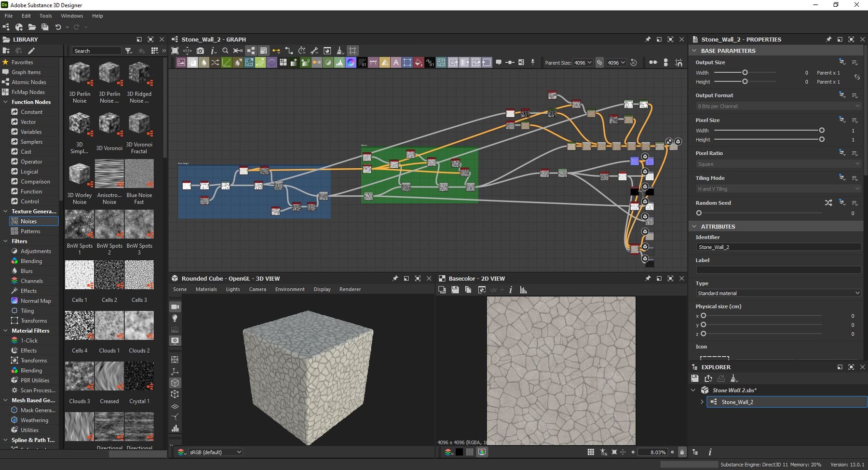Click the camera icon in 3D view sidebar
The width and height of the screenshot is (868, 470).
[x=175, y=307]
